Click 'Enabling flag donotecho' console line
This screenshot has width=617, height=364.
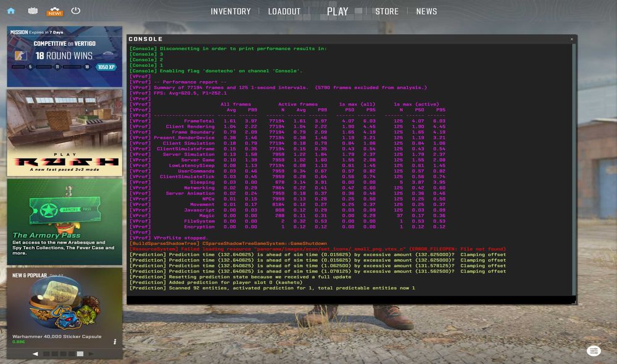(216, 71)
